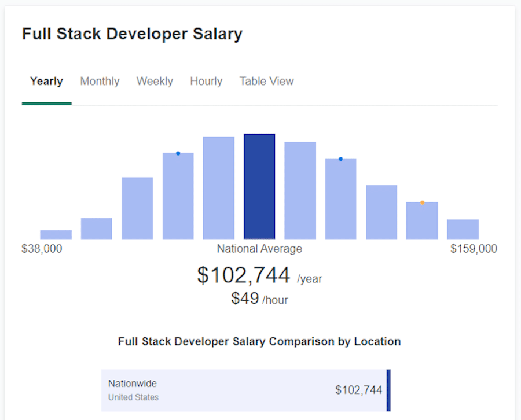The image size is (521, 420).
Task: Open the Table View tab
Action: (266, 81)
